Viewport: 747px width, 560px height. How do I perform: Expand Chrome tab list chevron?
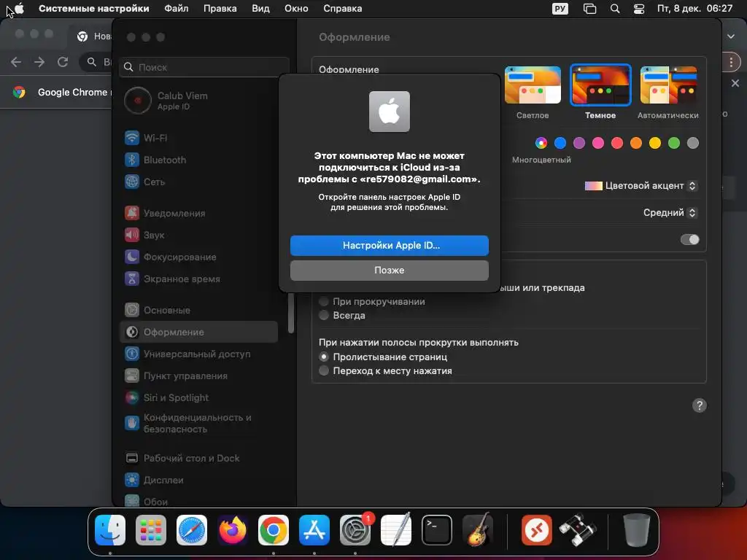[731, 36]
